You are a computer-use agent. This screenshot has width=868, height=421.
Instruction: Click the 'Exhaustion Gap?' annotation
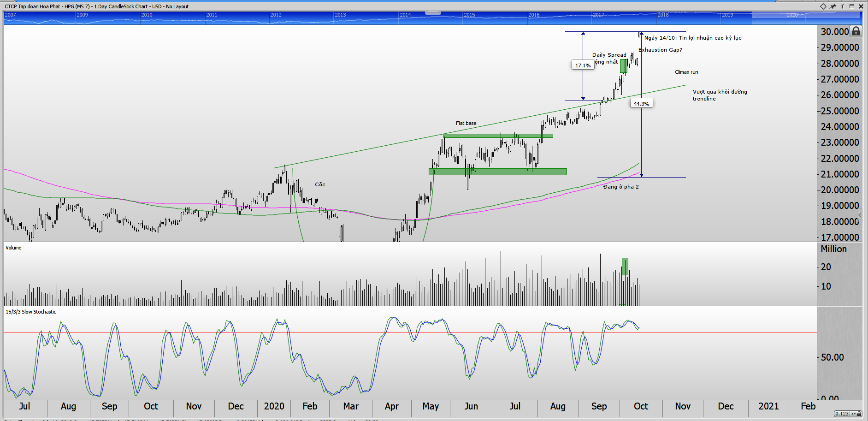(660, 50)
